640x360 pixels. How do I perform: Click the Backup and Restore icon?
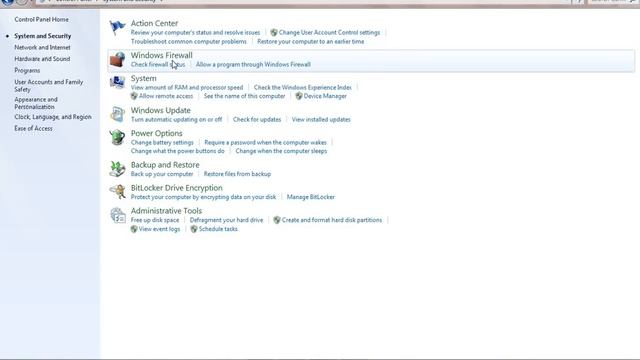pyautogui.click(x=117, y=169)
